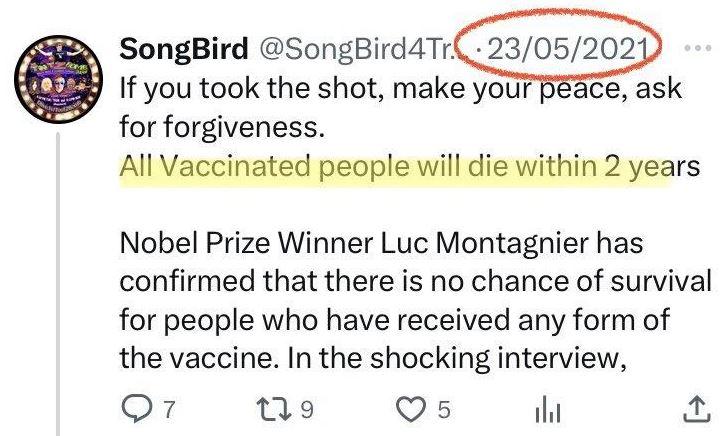
Task: Open the reply comment icon
Action: [x=136, y=408]
